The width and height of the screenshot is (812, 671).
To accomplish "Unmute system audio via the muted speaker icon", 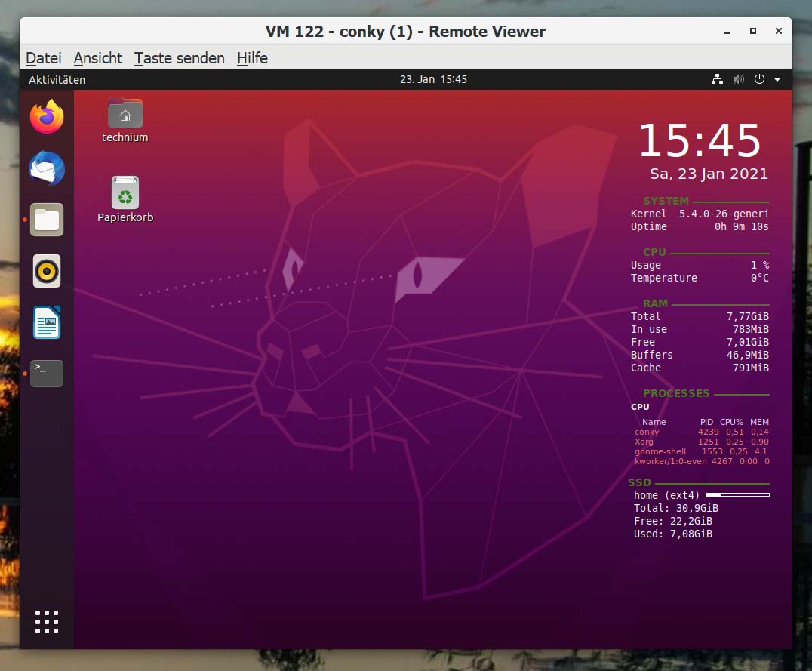I will click(x=738, y=78).
